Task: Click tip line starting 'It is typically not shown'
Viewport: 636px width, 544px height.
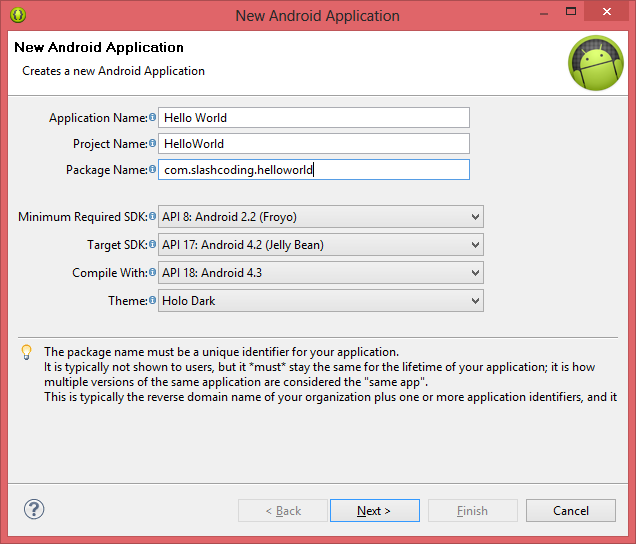Action: 320,367
